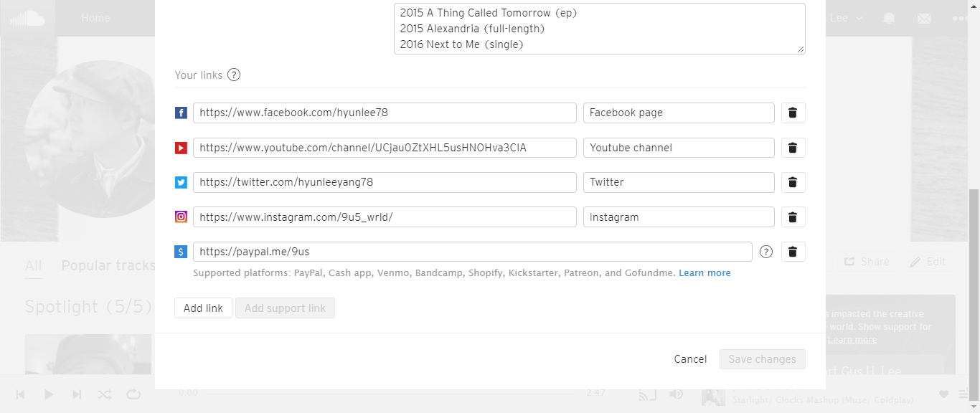Image resolution: width=980 pixels, height=413 pixels.
Task: Click the bio textarea with discography
Action: (x=600, y=29)
